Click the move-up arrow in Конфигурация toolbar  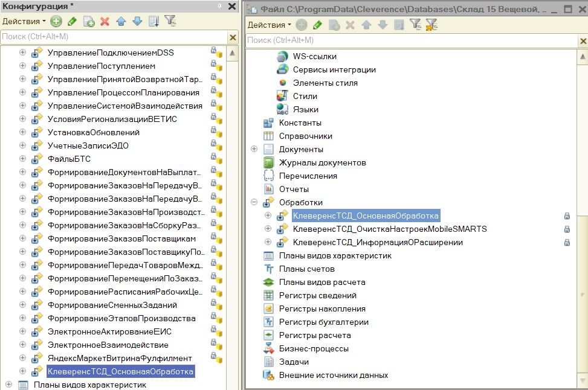coord(121,21)
